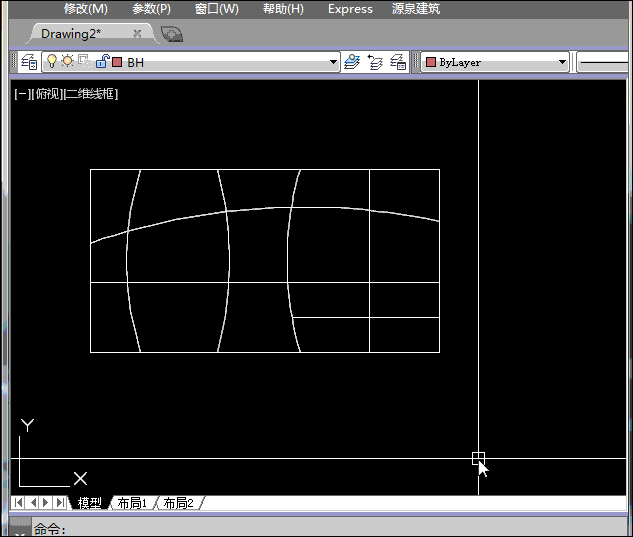Open the Express menu
The image size is (633, 537).
(350, 9)
